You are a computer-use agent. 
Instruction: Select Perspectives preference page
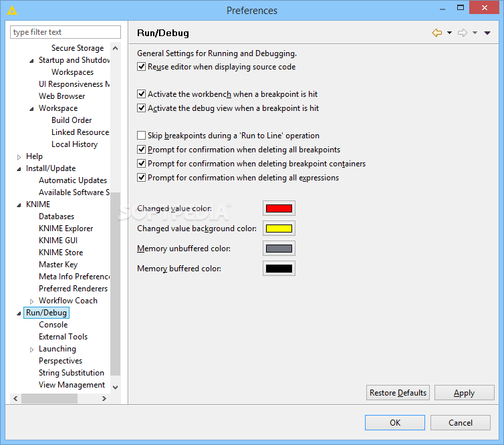60,361
